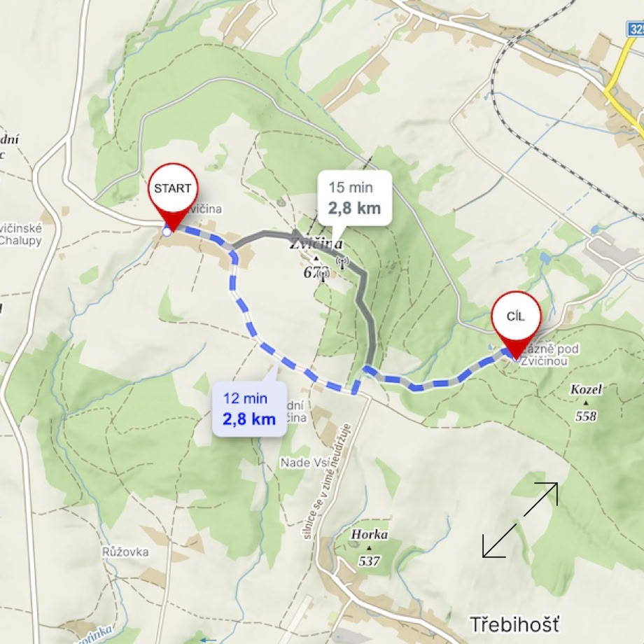This screenshot has height=644, width=644.
Task: Click the Zvičinské Chalupy label
Action: tap(21, 234)
